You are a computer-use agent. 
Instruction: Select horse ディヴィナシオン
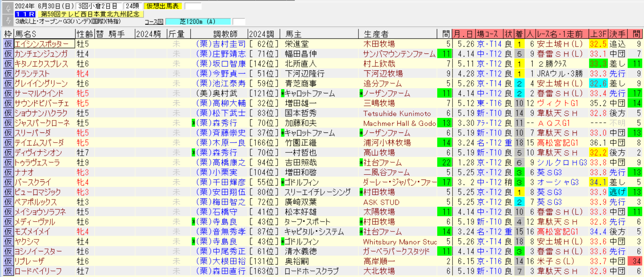pos(38,152)
